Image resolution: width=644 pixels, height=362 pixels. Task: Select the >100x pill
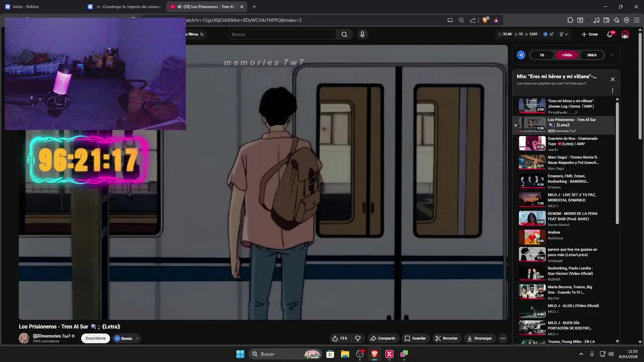click(567, 55)
